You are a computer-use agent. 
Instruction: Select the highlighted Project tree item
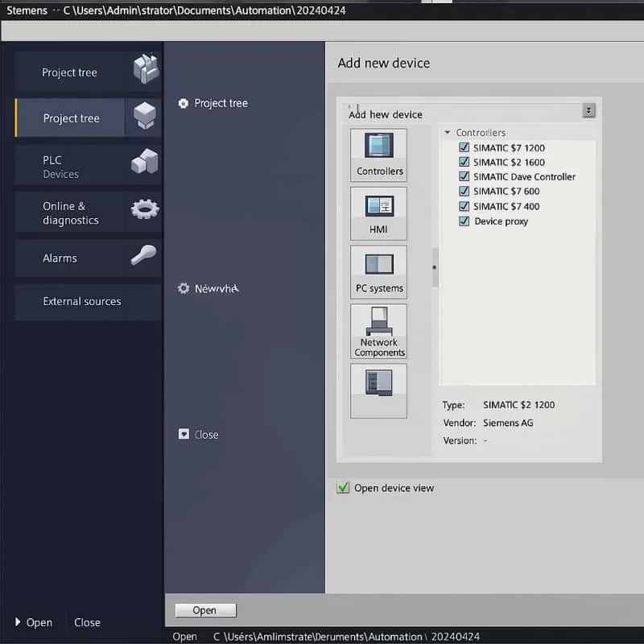[x=89, y=118]
